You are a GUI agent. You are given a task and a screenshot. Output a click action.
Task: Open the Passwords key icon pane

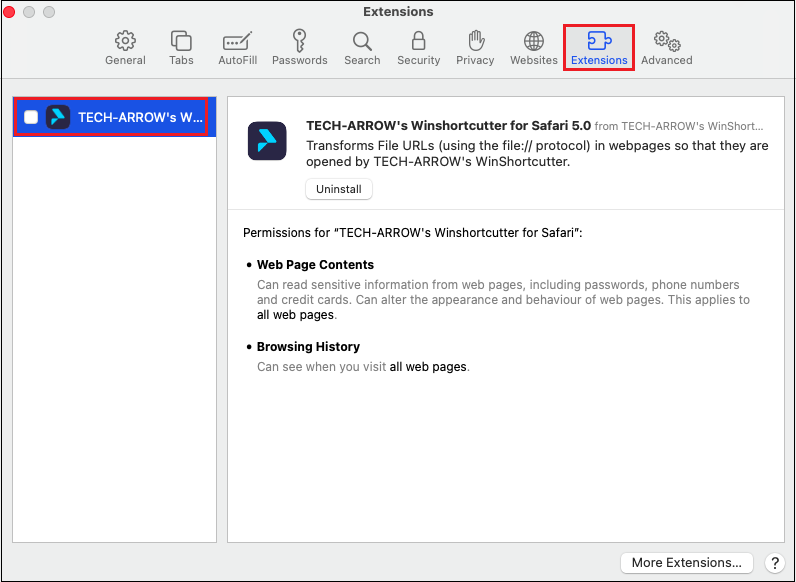pos(299,48)
